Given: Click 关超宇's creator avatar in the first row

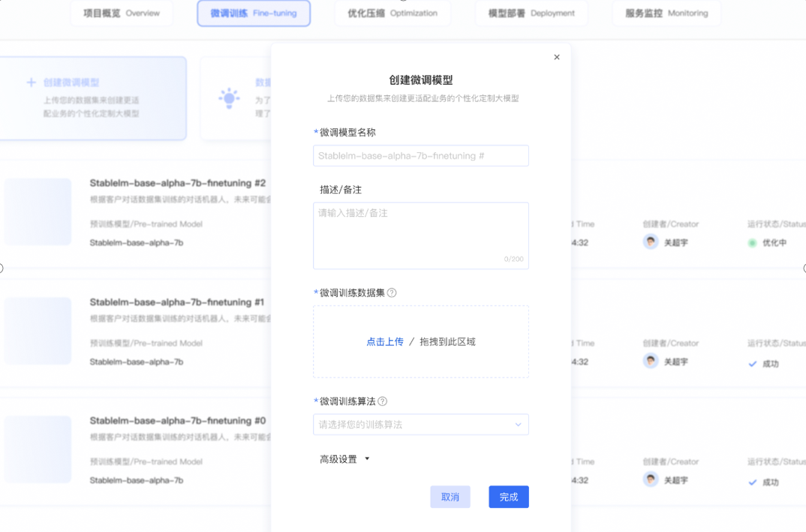Looking at the screenshot, I should click(650, 242).
